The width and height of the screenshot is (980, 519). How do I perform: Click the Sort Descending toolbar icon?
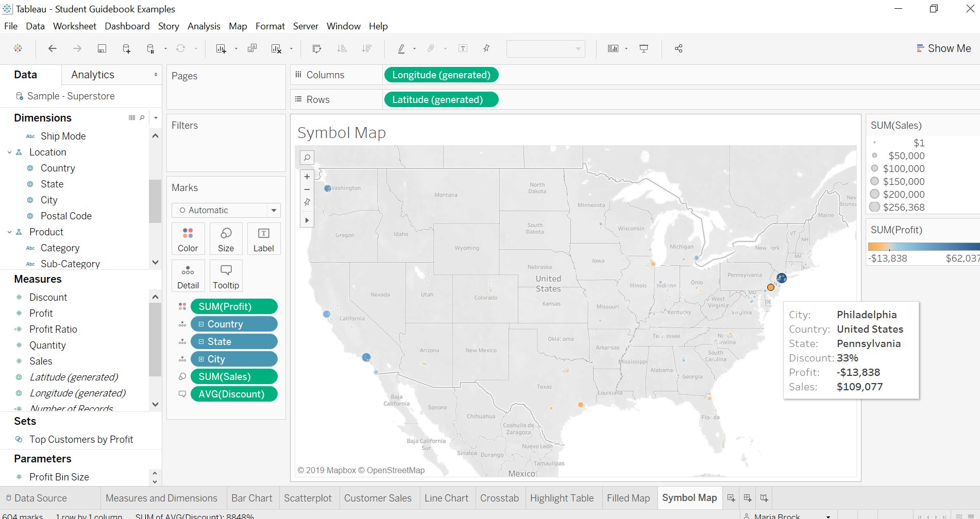(367, 48)
